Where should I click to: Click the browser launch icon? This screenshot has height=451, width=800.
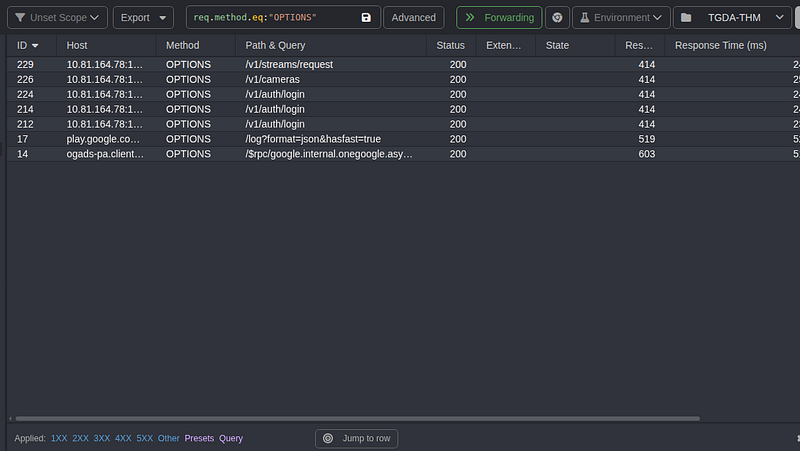[557, 17]
